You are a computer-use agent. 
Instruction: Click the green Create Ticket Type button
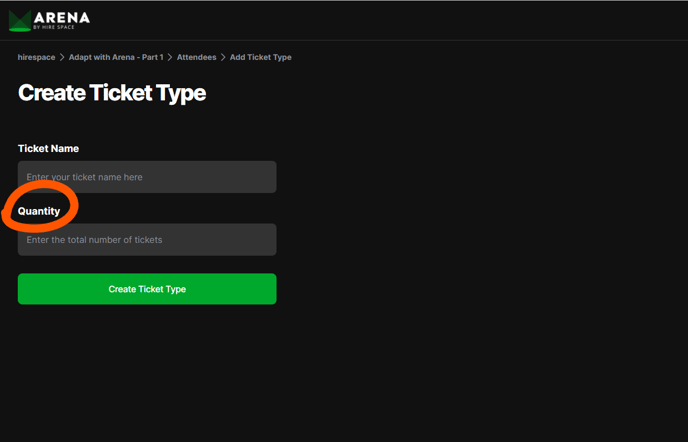point(147,289)
